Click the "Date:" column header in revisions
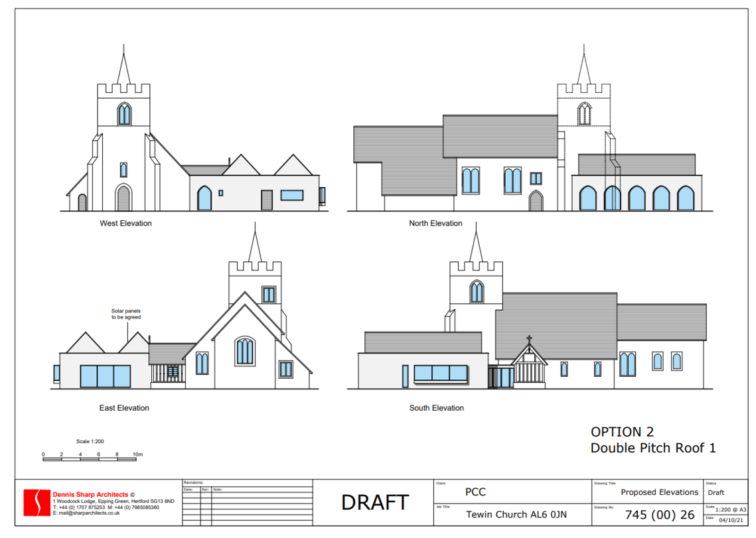The width and height of the screenshot is (756, 538). pos(188,490)
